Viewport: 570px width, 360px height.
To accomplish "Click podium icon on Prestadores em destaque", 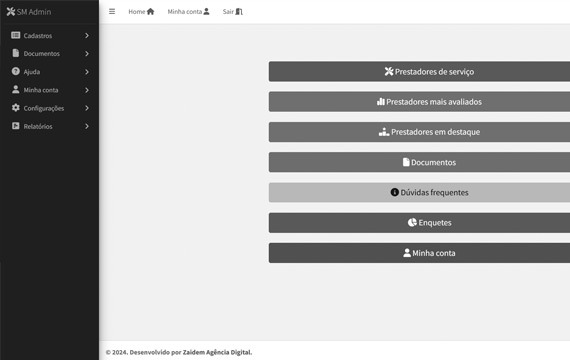I will pos(384,132).
